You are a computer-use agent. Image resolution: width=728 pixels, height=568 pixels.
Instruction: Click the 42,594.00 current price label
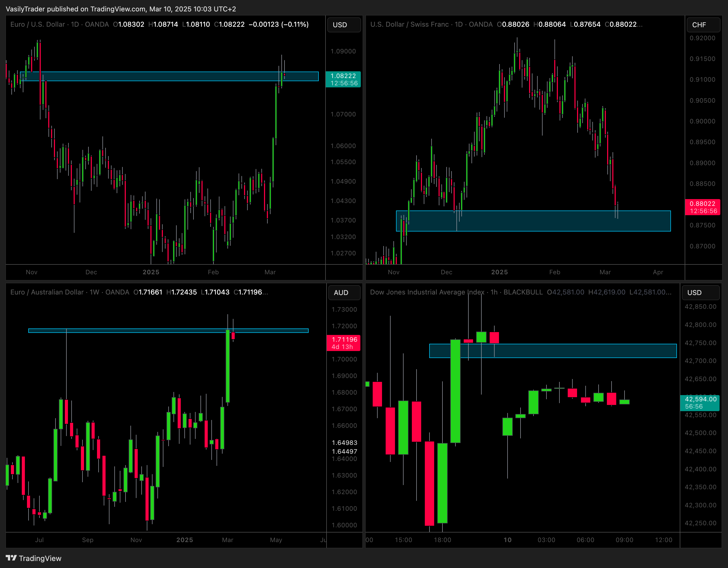coord(700,403)
